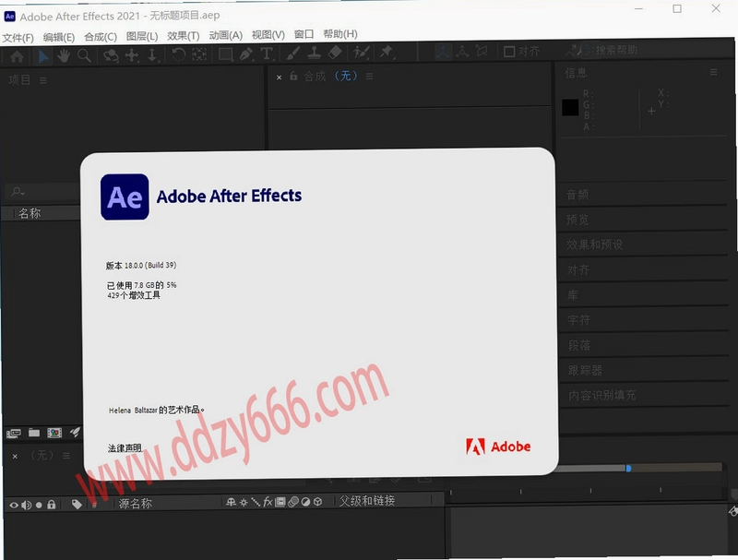Select the Eraser tool
This screenshot has height=560, width=738.
click(335, 53)
